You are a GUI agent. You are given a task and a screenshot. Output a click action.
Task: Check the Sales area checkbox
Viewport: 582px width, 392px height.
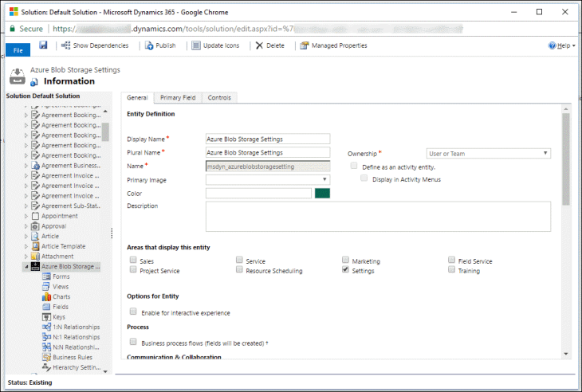133,260
